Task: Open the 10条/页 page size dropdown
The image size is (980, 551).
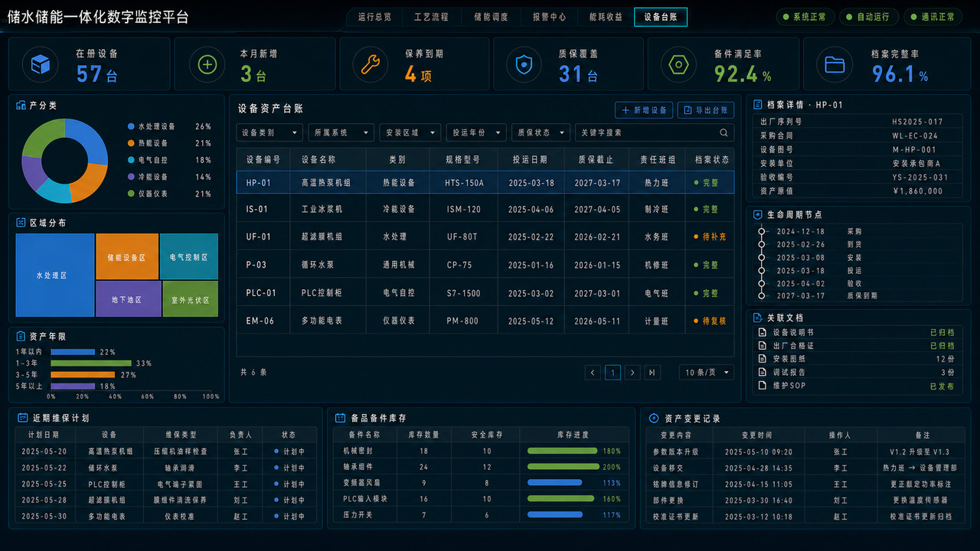Action: pos(707,373)
